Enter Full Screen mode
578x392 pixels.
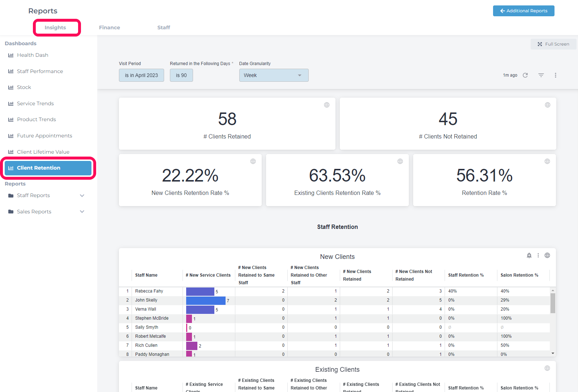(x=553, y=44)
